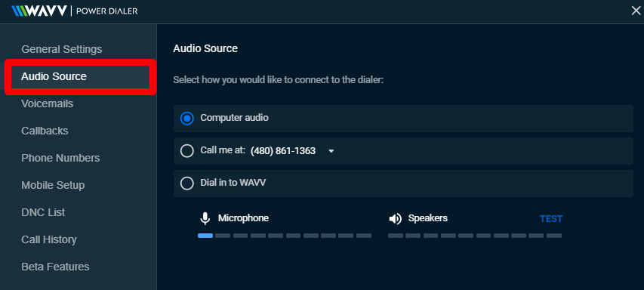644x290 pixels.
Task: Click the microphone level meter
Action: 285,236
